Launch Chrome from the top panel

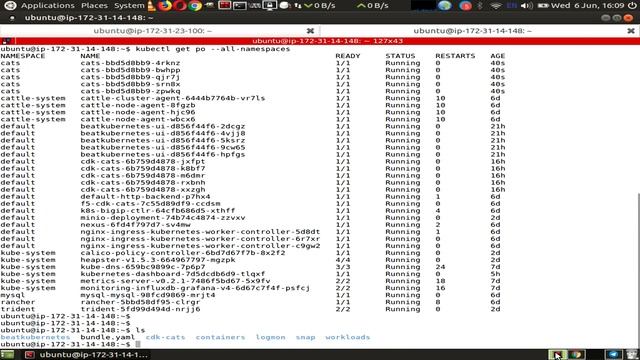[195, 6]
